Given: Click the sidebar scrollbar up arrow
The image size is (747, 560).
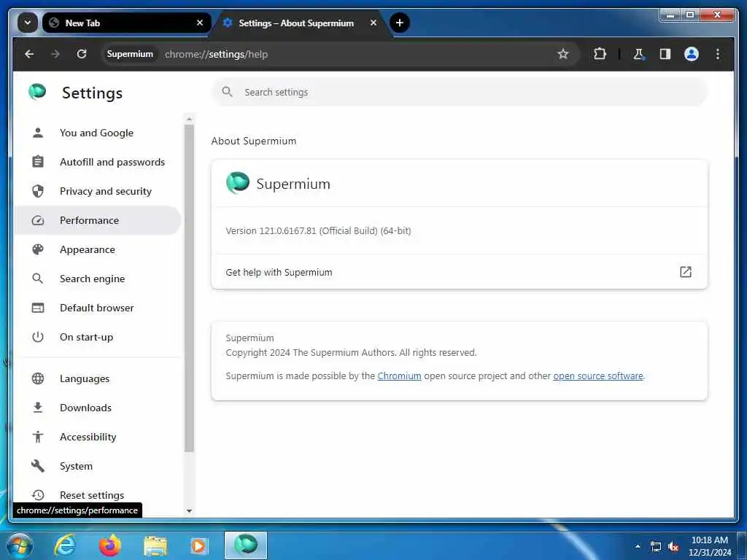Looking at the screenshot, I should (x=189, y=119).
